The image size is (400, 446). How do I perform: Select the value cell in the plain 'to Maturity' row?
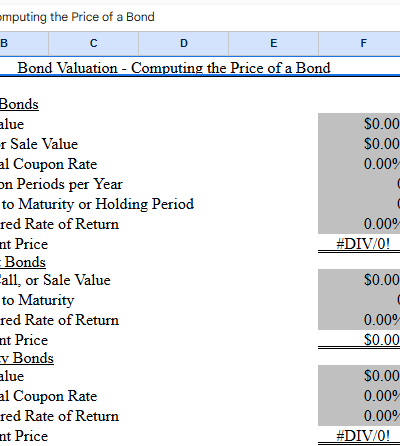[x=359, y=300]
